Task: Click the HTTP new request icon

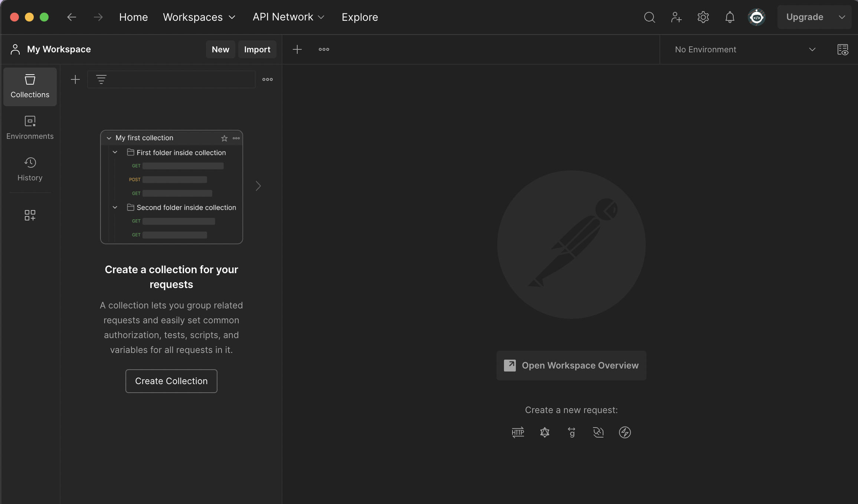Action: click(518, 432)
